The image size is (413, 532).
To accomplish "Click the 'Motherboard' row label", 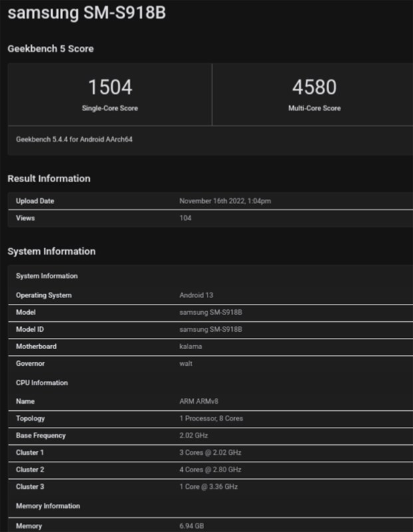I will point(37,346).
